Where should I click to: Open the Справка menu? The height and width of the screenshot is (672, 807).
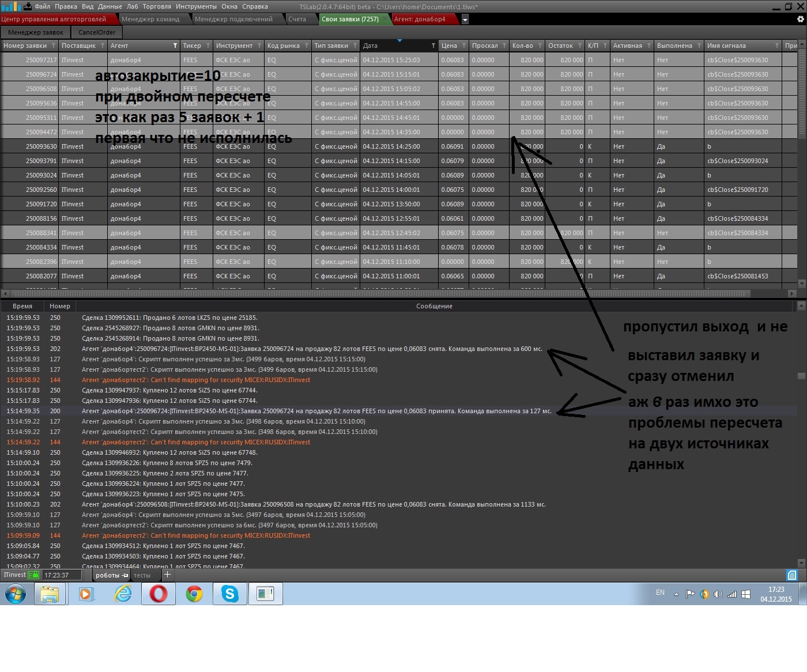(255, 6)
